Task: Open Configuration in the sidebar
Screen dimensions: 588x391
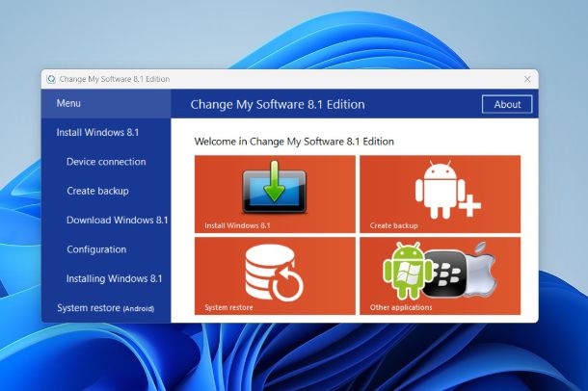Action: click(96, 249)
